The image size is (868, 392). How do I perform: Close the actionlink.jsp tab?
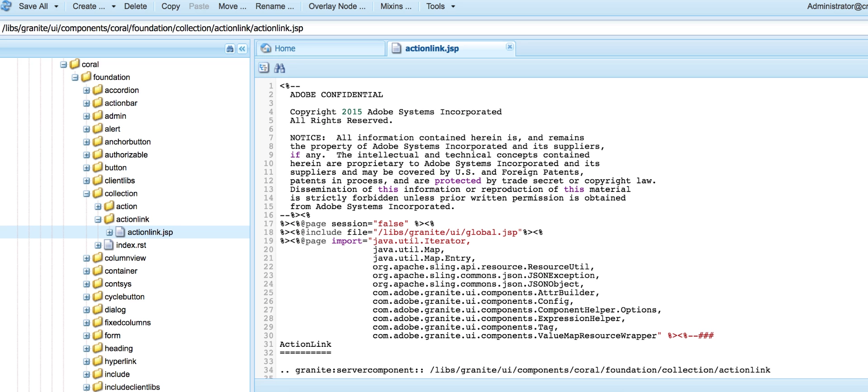coord(509,47)
